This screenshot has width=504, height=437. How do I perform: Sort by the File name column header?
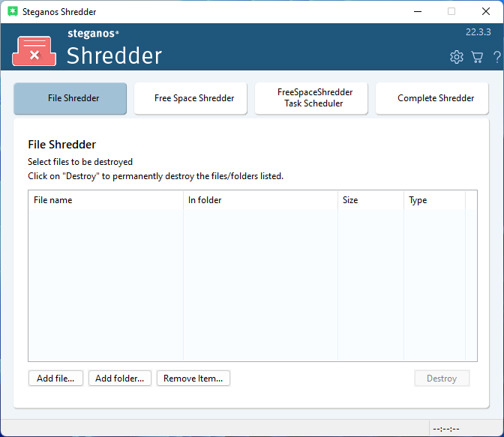(106, 200)
